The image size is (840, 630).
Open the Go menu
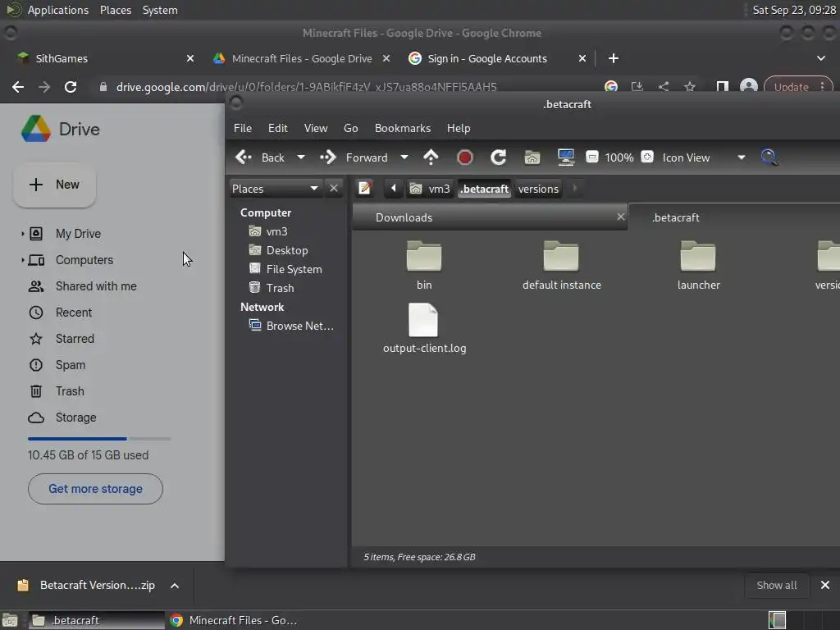(x=351, y=128)
